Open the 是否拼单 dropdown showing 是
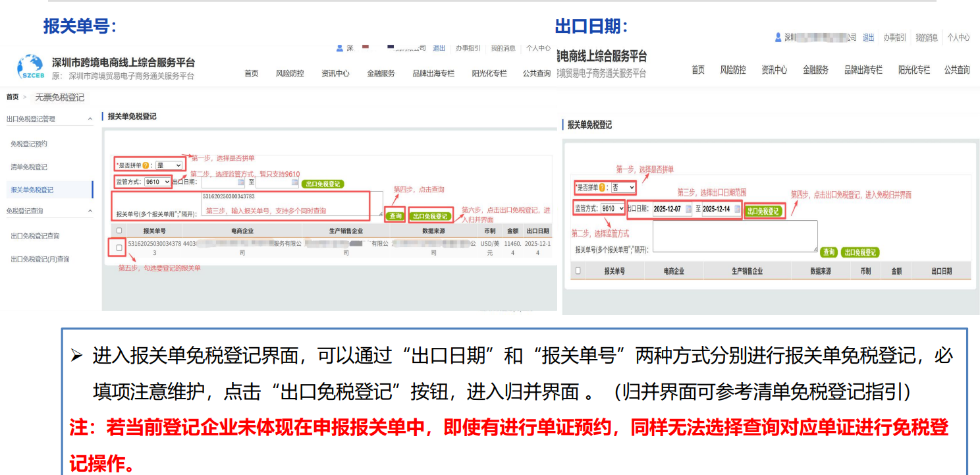 coord(169,165)
